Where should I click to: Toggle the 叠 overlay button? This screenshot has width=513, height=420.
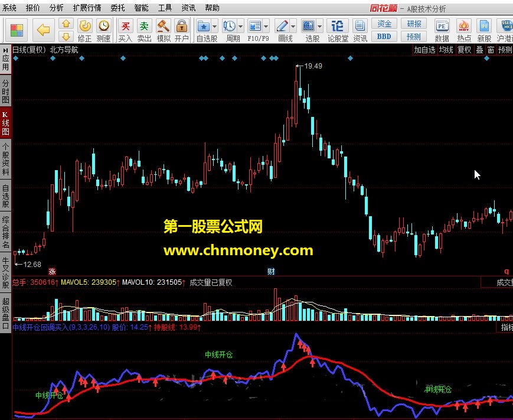tap(479, 50)
